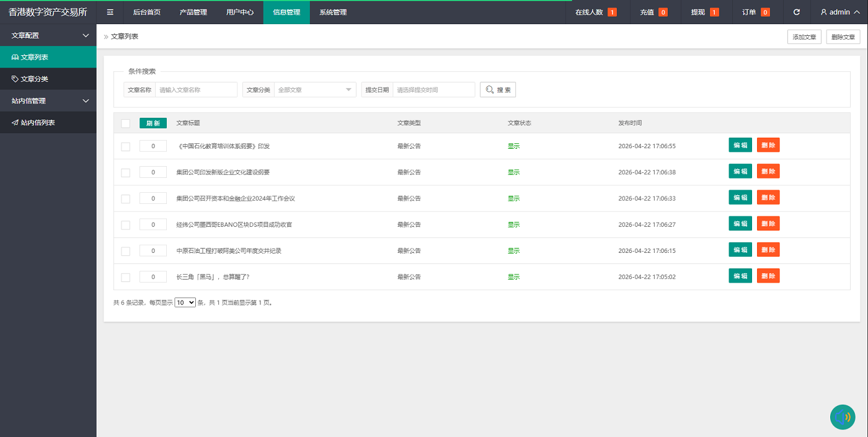
Task: Switch to the 产品管理 top tab
Action: click(x=193, y=12)
